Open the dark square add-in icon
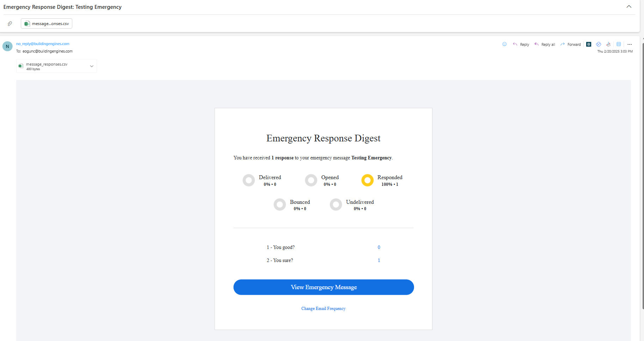The height and width of the screenshot is (341, 644). [x=589, y=44]
